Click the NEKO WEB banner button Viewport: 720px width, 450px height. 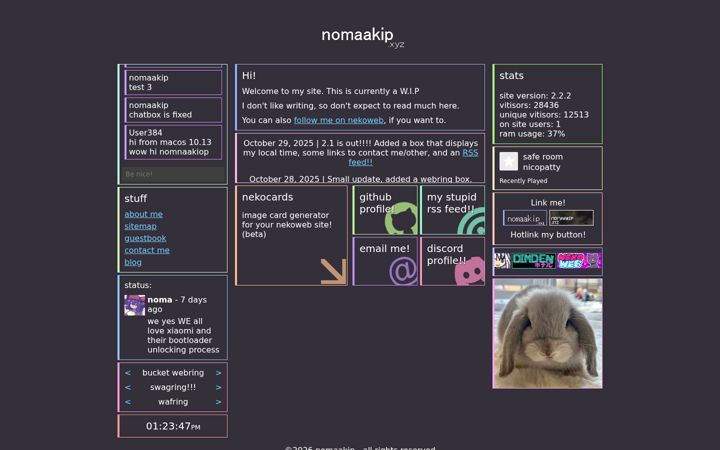579,261
